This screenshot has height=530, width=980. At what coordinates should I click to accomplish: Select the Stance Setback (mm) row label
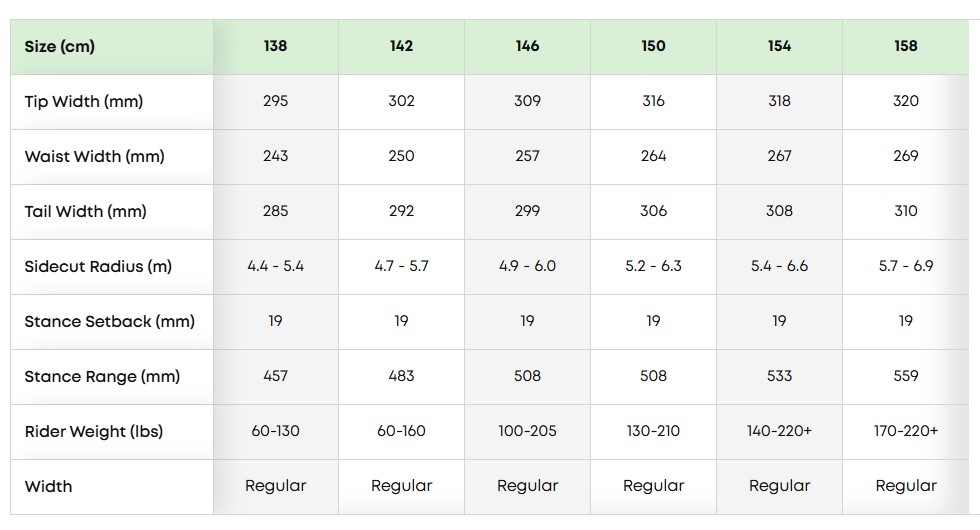pyautogui.click(x=110, y=321)
